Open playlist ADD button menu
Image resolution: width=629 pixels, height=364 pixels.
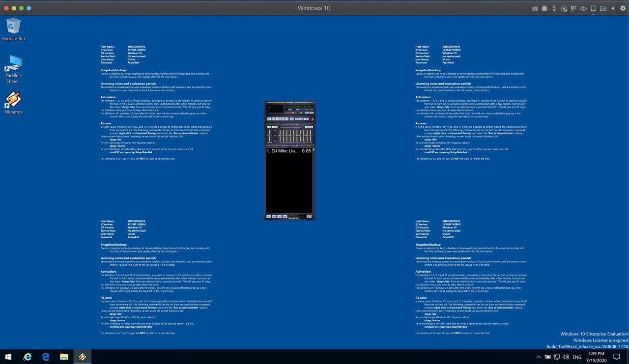pyautogui.click(x=269, y=216)
